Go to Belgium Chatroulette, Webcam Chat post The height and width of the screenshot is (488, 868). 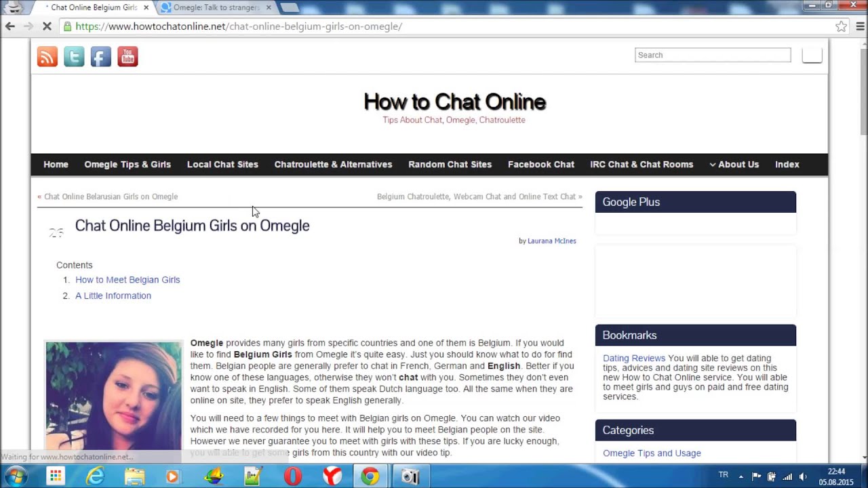click(x=476, y=197)
